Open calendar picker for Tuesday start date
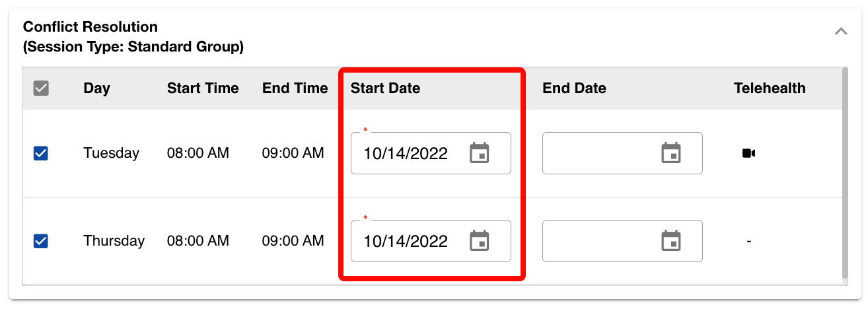 coord(479,153)
